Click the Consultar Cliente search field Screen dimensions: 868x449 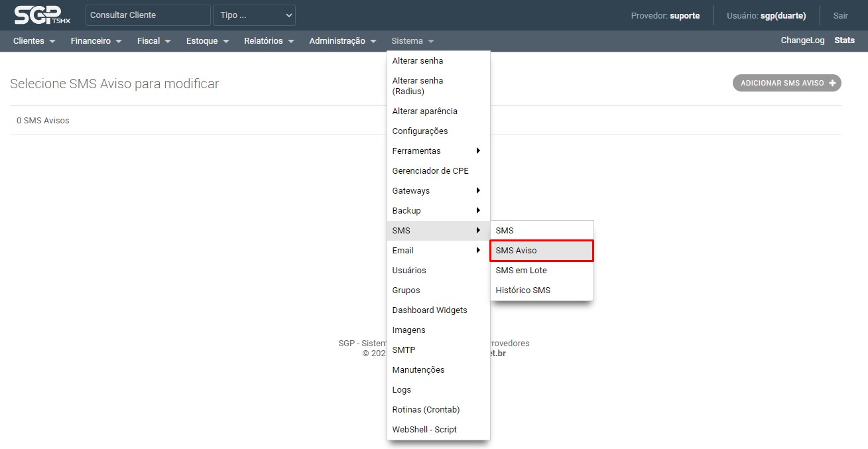(x=148, y=15)
